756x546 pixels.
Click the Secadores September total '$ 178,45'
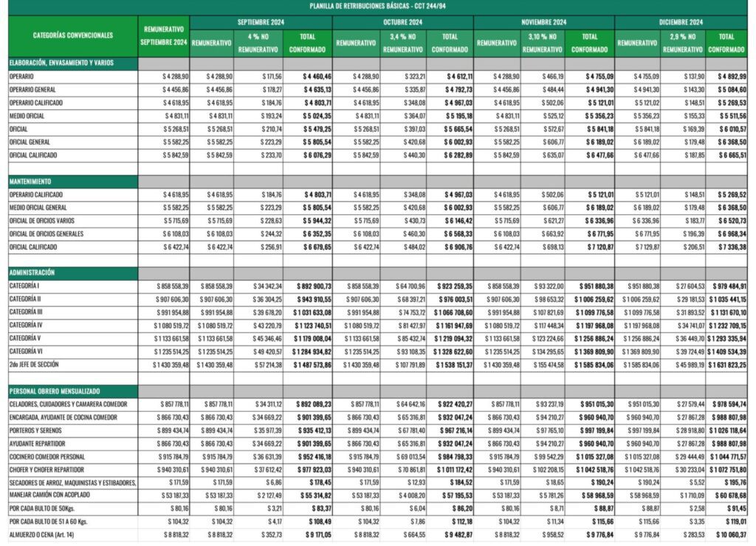(x=320, y=482)
